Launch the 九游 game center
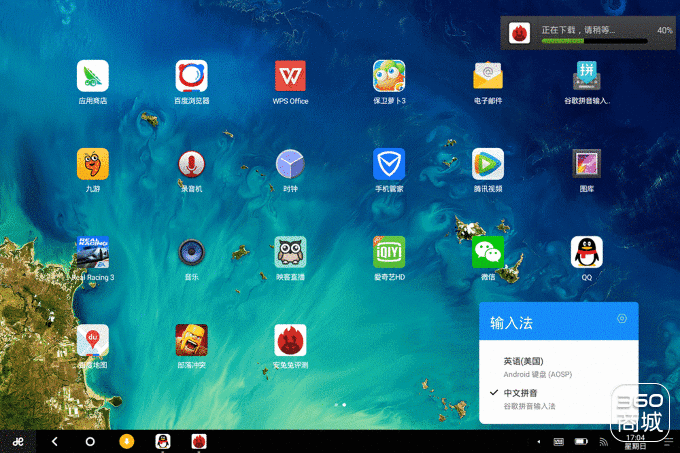680x453 pixels. (92, 164)
